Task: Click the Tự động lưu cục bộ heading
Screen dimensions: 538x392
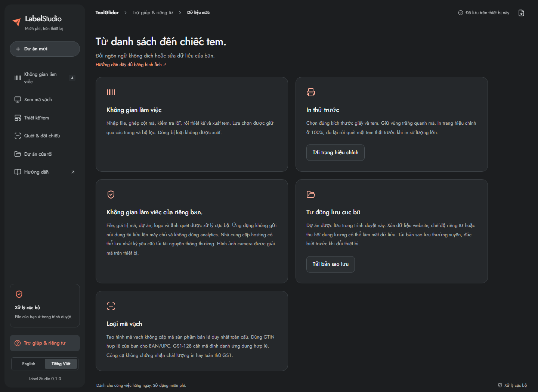Action: (333, 212)
